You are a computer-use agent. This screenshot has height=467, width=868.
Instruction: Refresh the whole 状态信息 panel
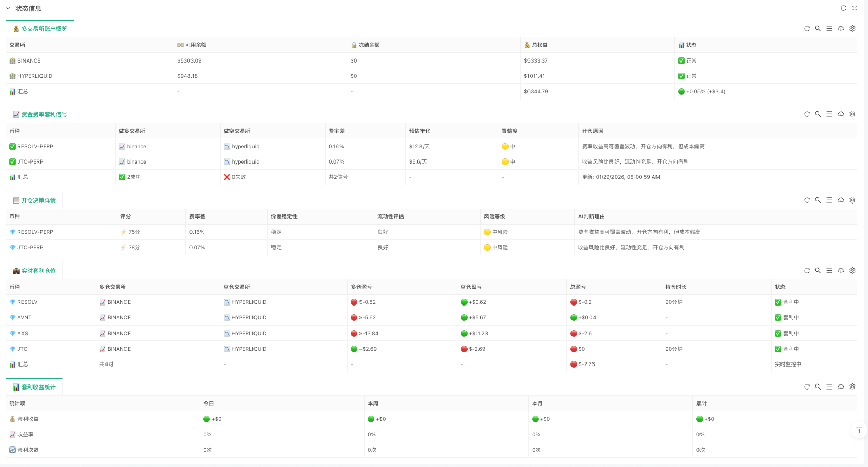tap(843, 8)
